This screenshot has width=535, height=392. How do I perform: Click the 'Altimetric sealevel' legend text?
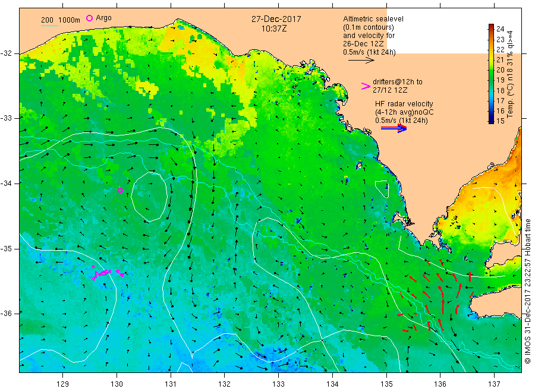tap(373, 19)
